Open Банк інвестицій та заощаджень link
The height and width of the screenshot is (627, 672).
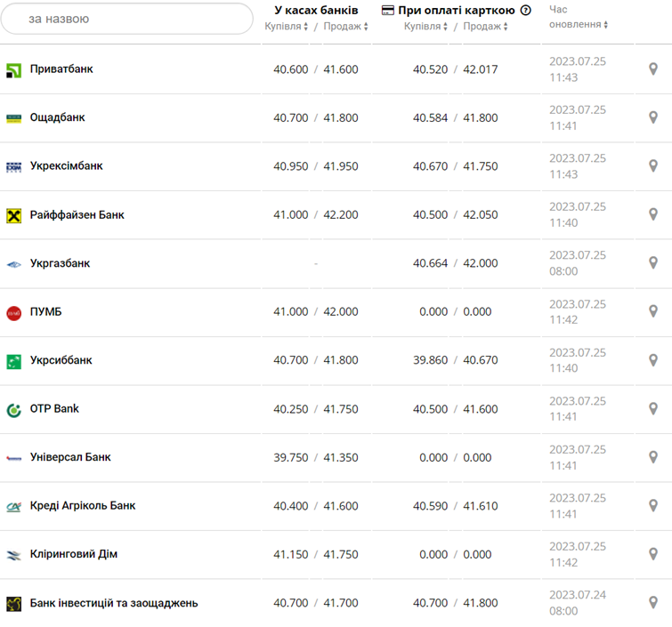point(114,603)
